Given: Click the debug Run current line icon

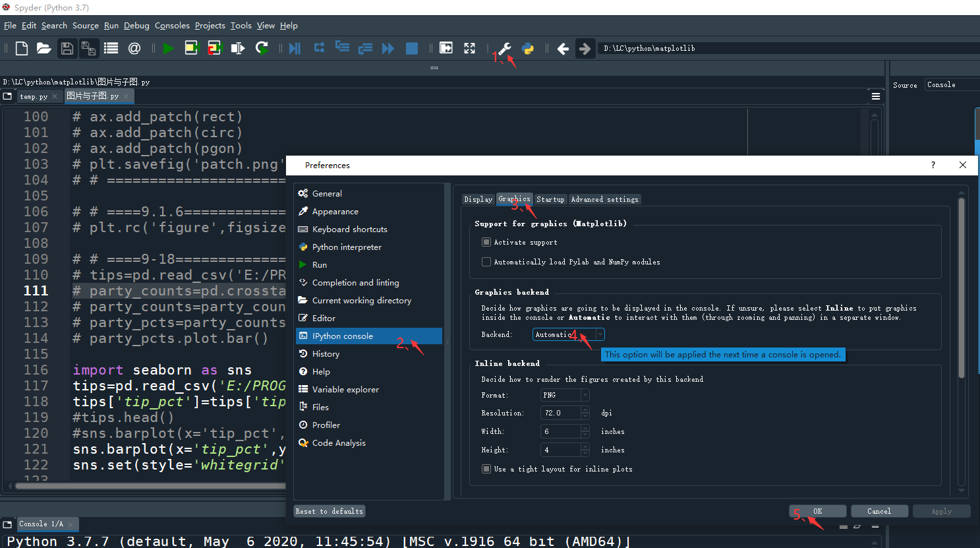Looking at the screenshot, I should (319, 47).
